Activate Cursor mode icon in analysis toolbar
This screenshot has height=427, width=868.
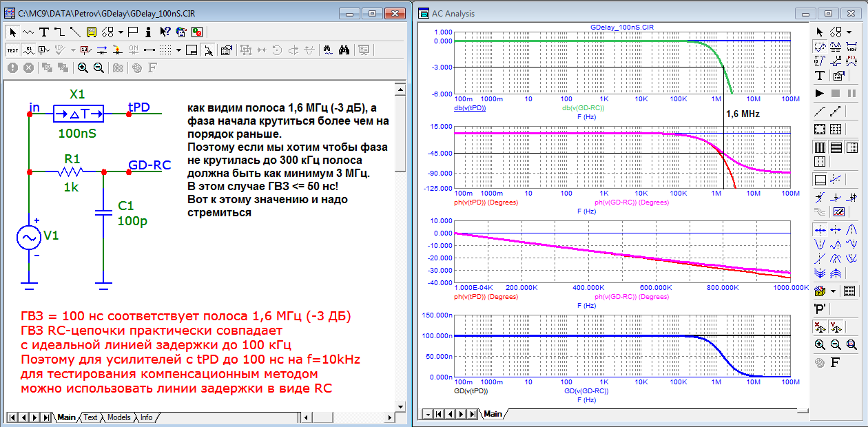click(x=836, y=45)
